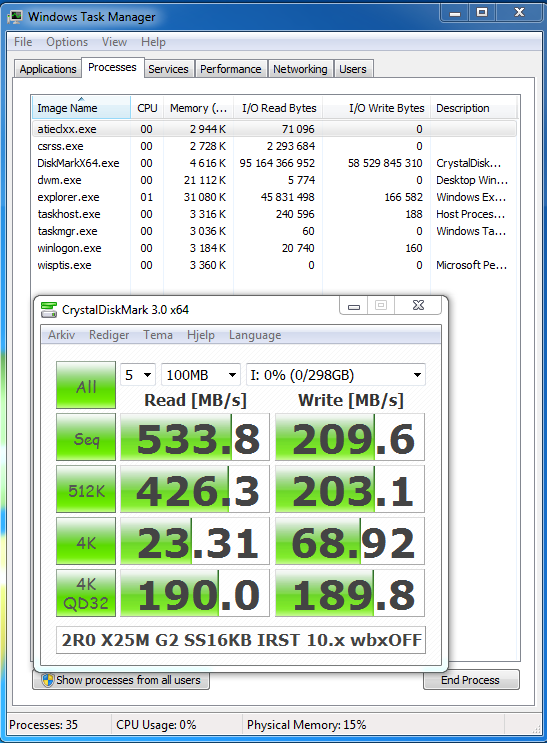Open the File menu in Task Manager
The height and width of the screenshot is (743, 547).
click(23, 42)
